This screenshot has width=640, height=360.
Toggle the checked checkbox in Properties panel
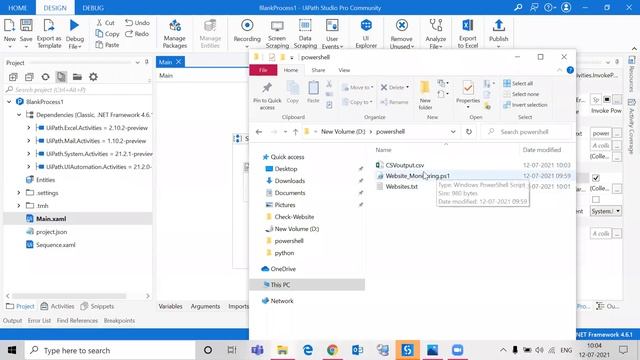(596, 178)
